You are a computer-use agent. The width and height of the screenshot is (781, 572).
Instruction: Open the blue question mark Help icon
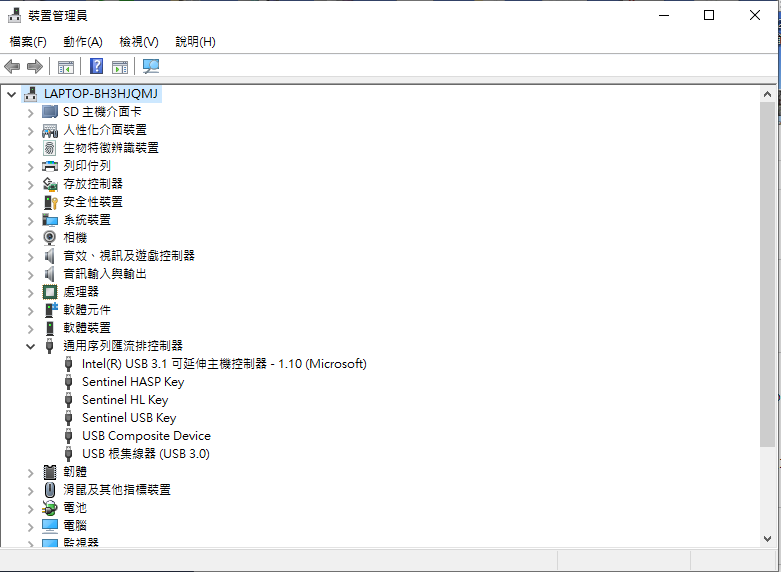click(x=97, y=66)
